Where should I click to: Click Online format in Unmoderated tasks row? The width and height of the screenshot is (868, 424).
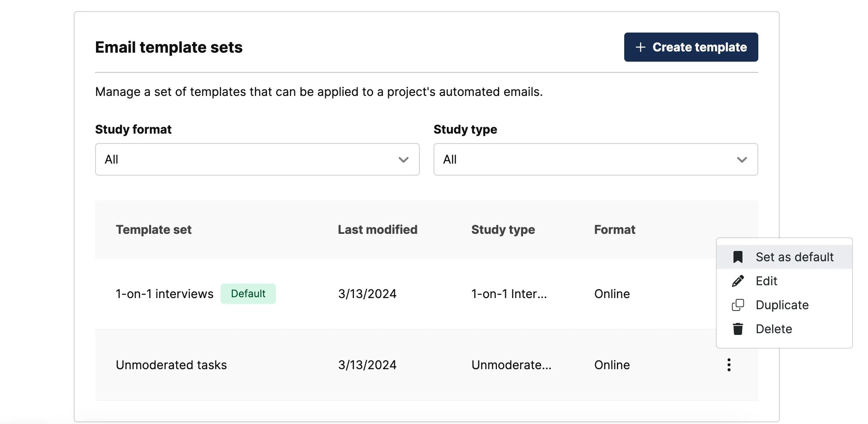[x=612, y=365]
